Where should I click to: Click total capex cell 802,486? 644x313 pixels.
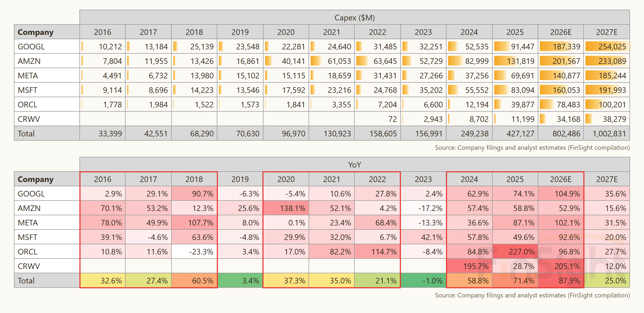[x=561, y=133]
